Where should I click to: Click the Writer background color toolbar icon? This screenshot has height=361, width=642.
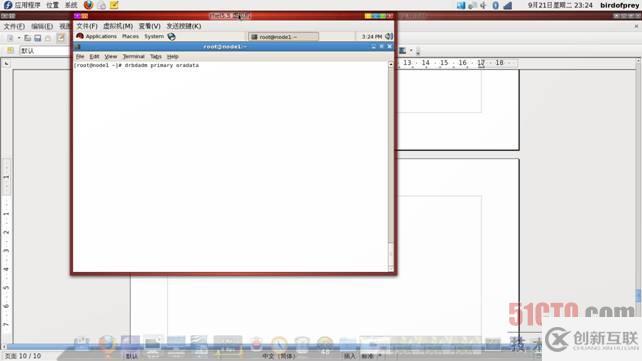403,51
